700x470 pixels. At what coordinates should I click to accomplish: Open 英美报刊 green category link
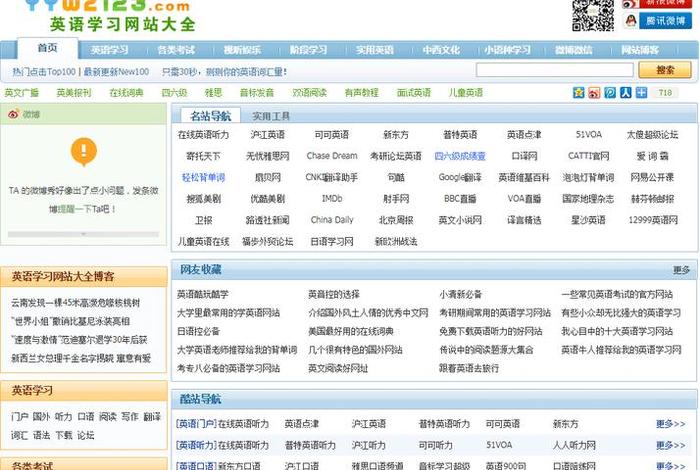click(74, 93)
